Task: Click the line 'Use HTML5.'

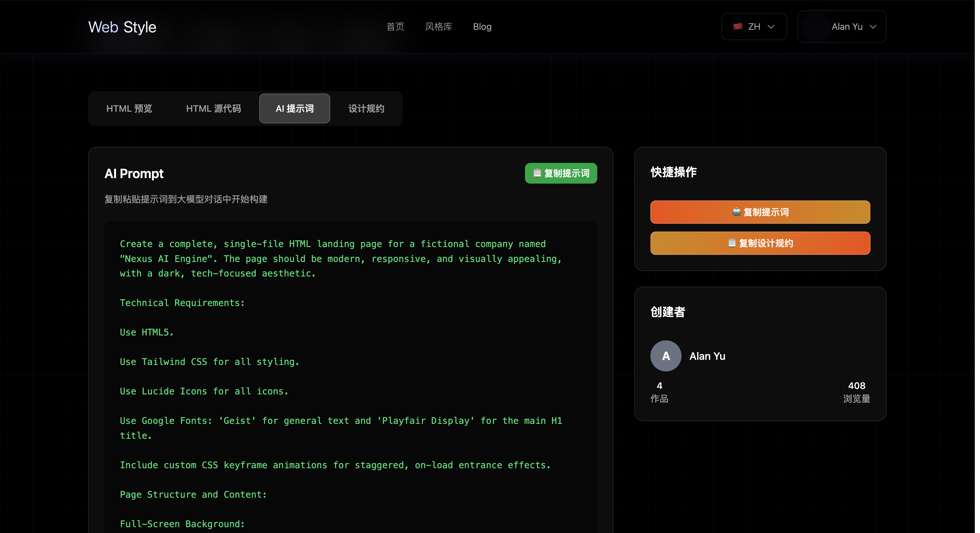Action: pos(147,332)
